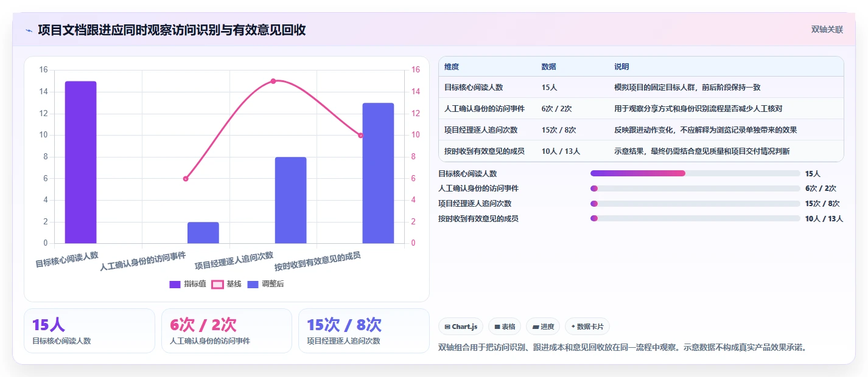Click the baseline line point at value 10

360,135
